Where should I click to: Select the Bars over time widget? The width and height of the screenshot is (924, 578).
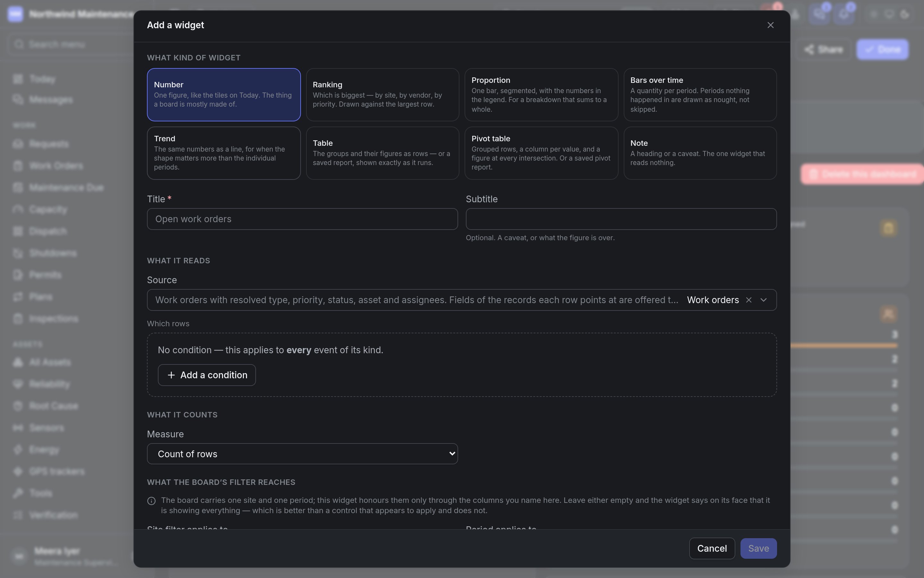pos(700,94)
